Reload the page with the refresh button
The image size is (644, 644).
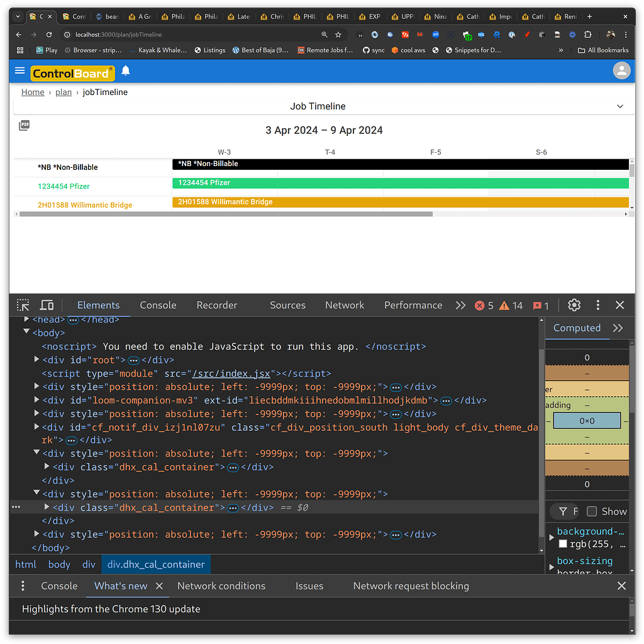coord(49,35)
